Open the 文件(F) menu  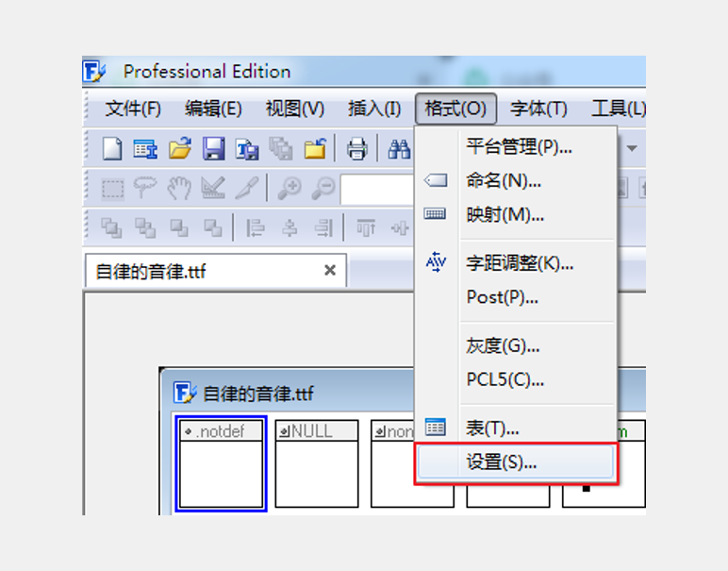133,109
